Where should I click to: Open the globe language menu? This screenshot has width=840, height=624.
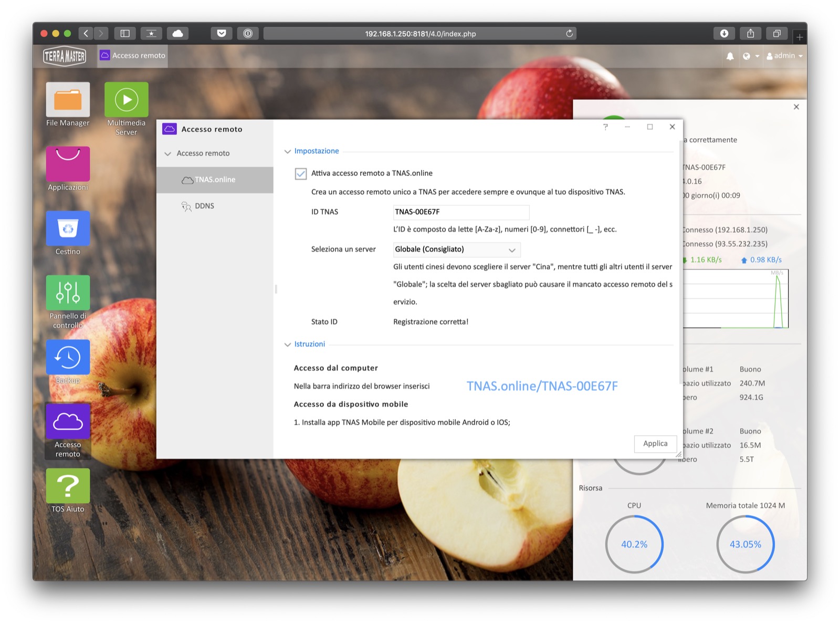coord(751,56)
